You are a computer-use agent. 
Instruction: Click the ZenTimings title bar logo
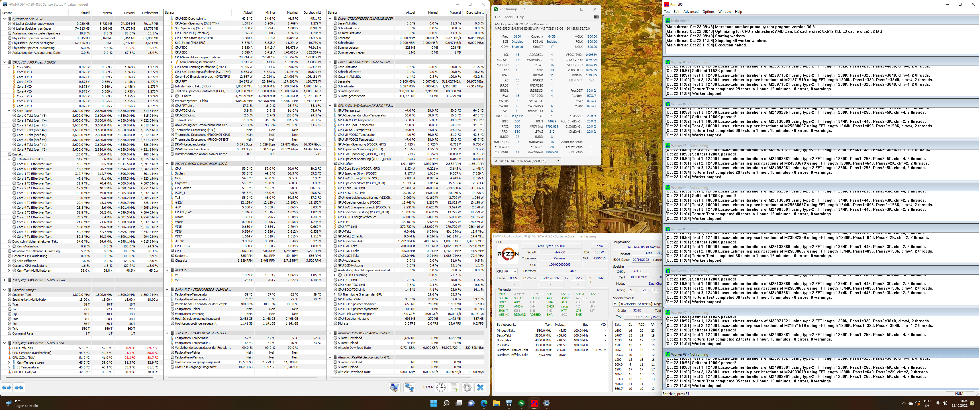[496, 9]
